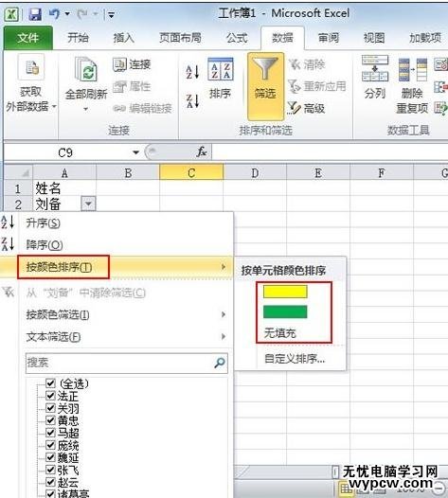Uncheck the 黄忠 checkbox

[x=50, y=420]
